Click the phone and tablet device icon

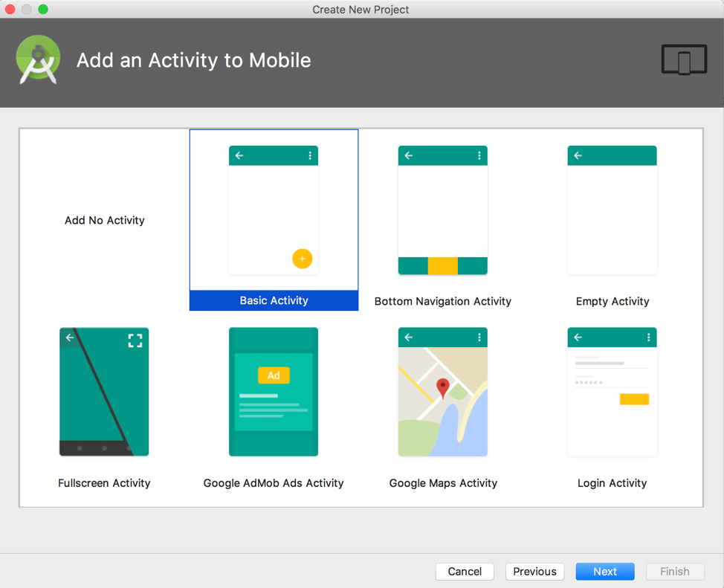tap(684, 59)
